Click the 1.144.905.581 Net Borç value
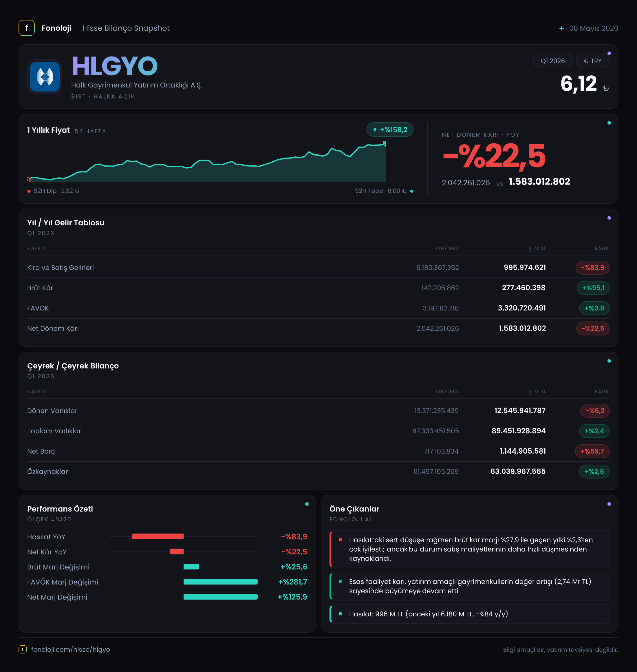Image resolution: width=637 pixels, height=672 pixels. (x=523, y=451)
